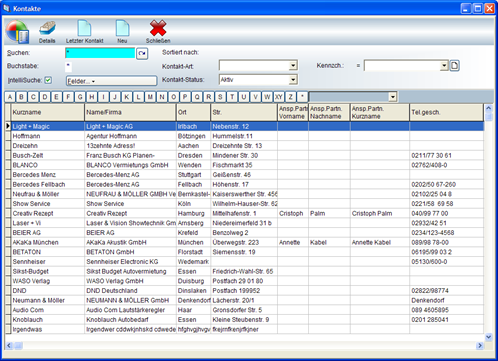Select the Knoblauch Kurzname cell
Viewport: 498px width, 361px height.
coord(48,320)
